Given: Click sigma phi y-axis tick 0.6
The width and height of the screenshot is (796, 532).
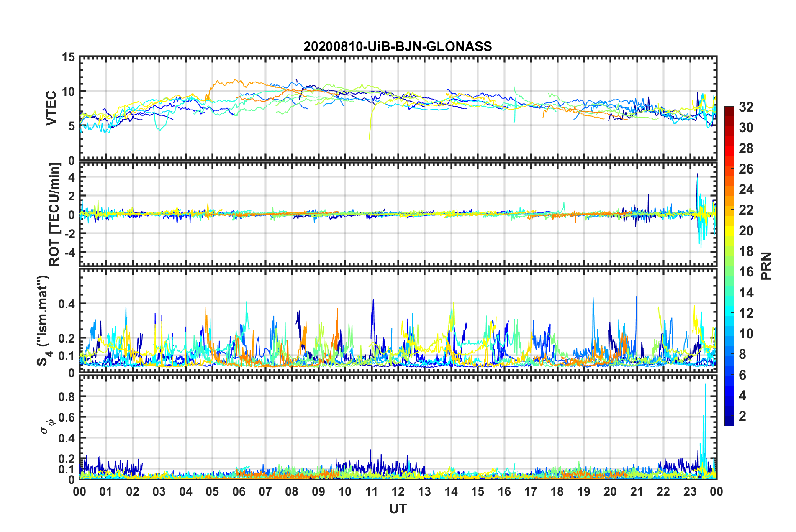Looking at the screenshot, I should (x=67, y=417).
